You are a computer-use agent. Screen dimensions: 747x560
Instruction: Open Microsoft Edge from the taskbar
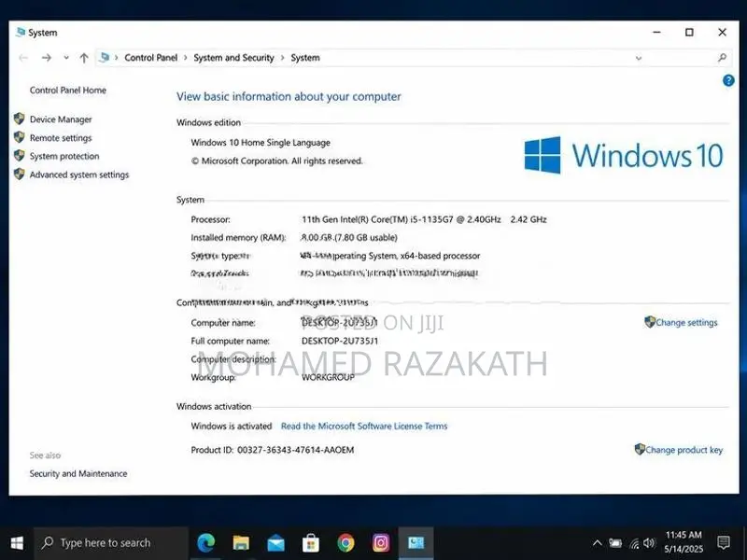click(x=205, y=543)
